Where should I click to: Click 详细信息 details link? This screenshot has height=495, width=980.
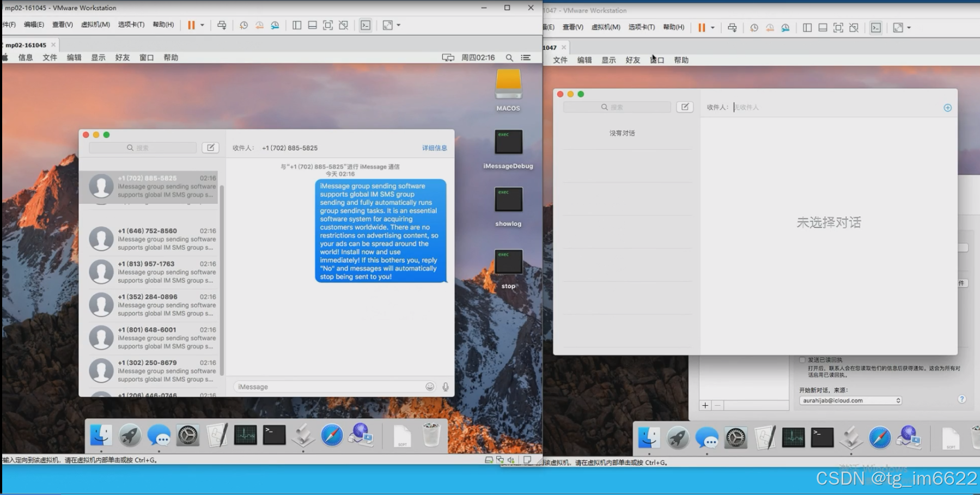(434, 148)
